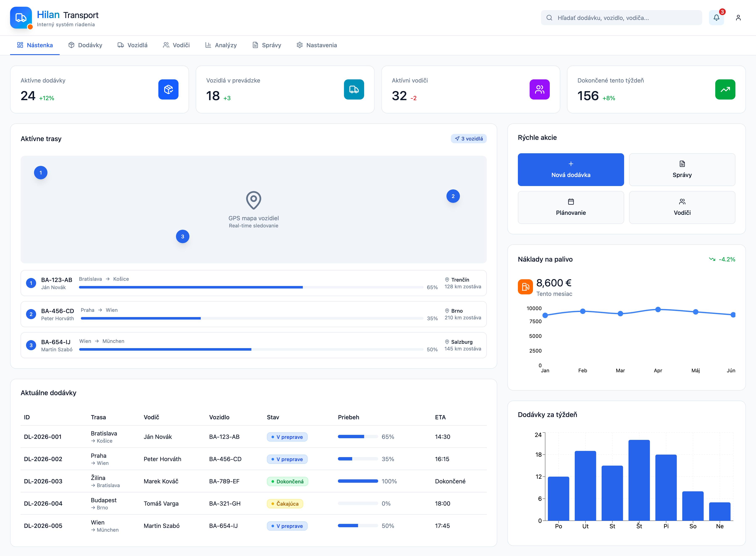Click the BA-123-AB route progress bar
Image resolution: width=756 pixels, height=556 pixels.
[x=251, y=287]
